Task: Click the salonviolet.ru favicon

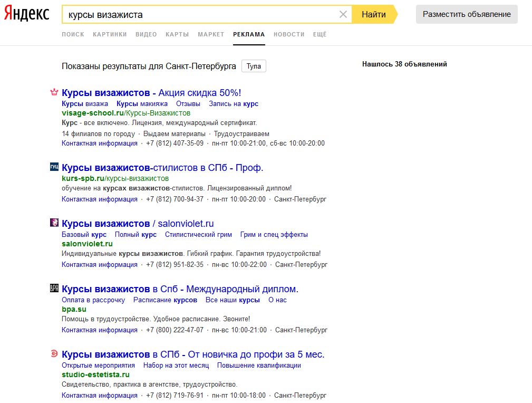Action: pos(54,223)
